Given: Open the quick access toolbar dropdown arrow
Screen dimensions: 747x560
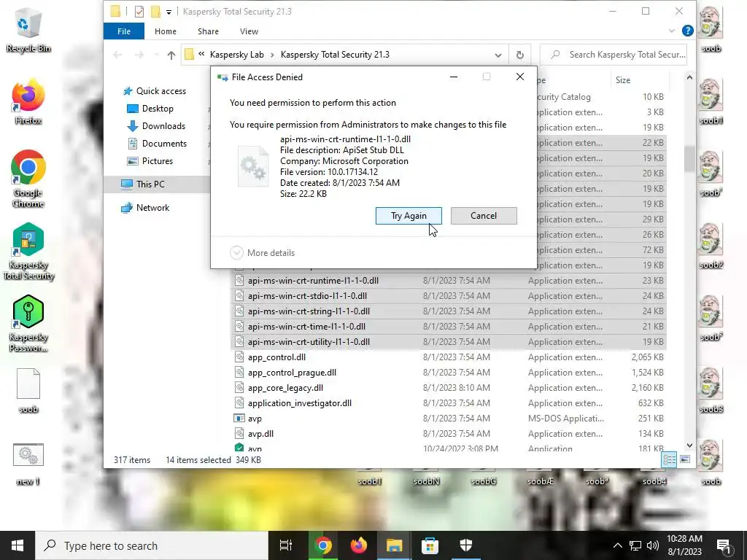Looking at the screenshot, I should [x=169, y=12].
